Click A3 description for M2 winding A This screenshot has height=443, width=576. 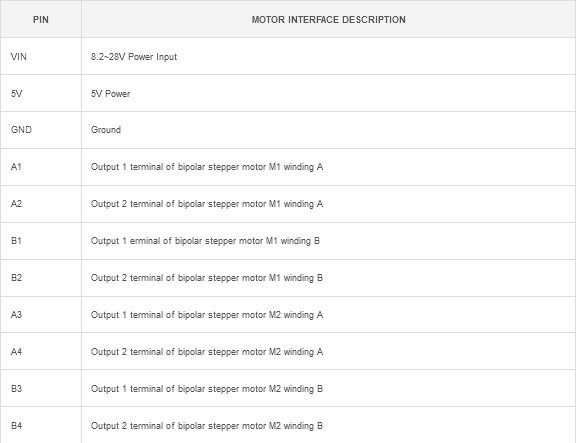(207, 315)
